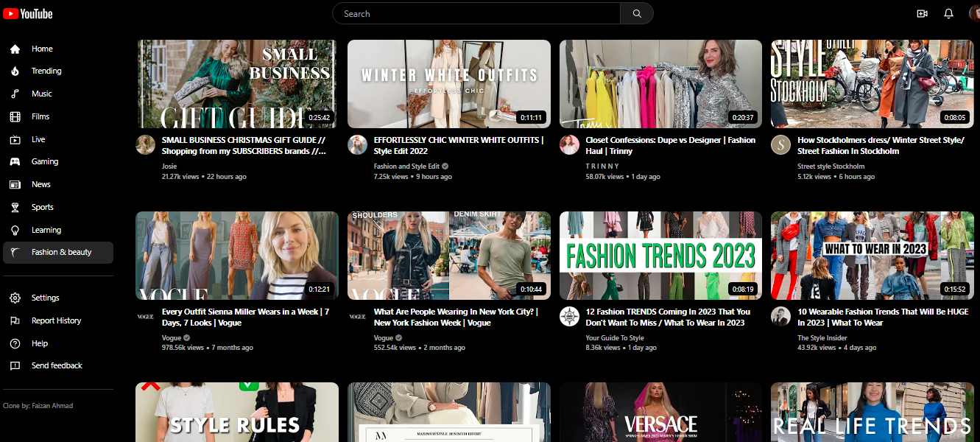Screen dimensions: 980x442
Task: Visit the "Your Guide To Style" channel name
Action: [x=615, y=338]
